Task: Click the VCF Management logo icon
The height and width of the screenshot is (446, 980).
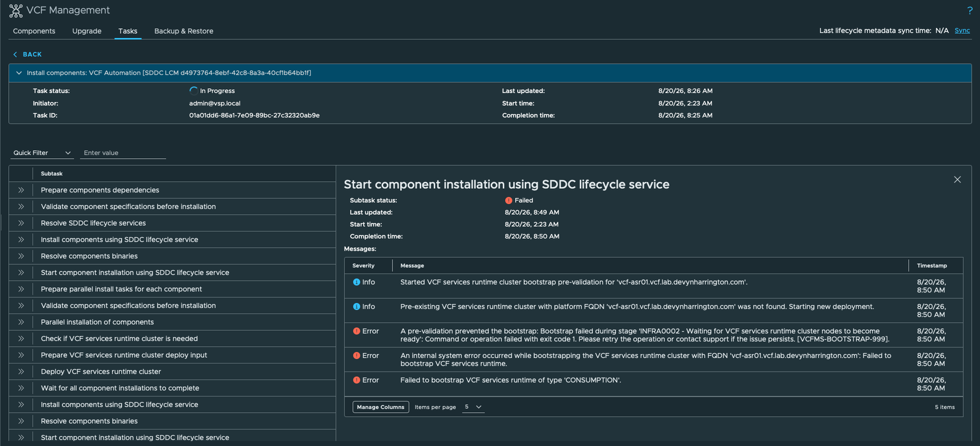Action: click(16, 10)
